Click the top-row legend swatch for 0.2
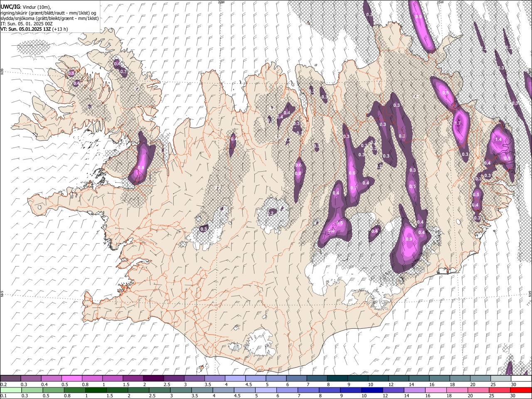Viewport: 532px width, 399px height. pyautogui.click(x=10, y=379)
